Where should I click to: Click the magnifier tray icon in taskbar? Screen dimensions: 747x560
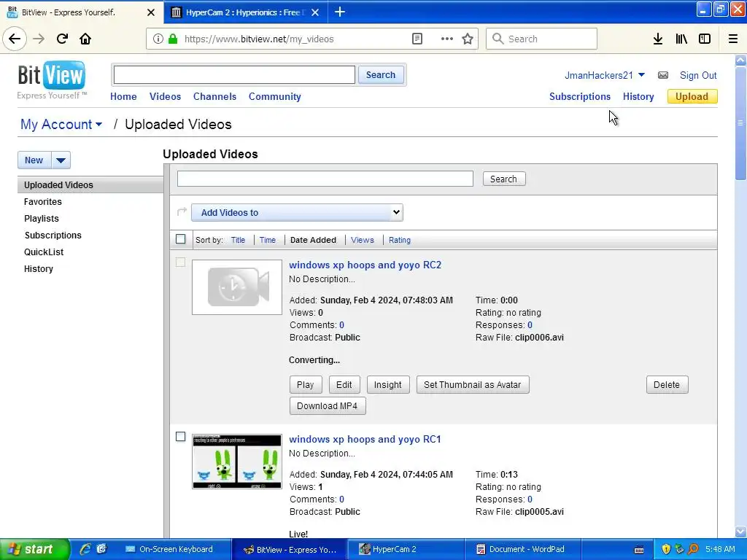[694, 549]
